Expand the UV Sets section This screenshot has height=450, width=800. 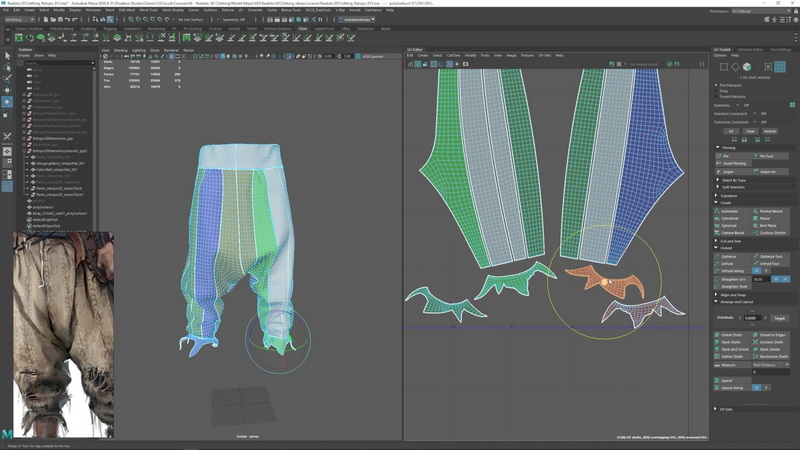click(x=716, y=409)
